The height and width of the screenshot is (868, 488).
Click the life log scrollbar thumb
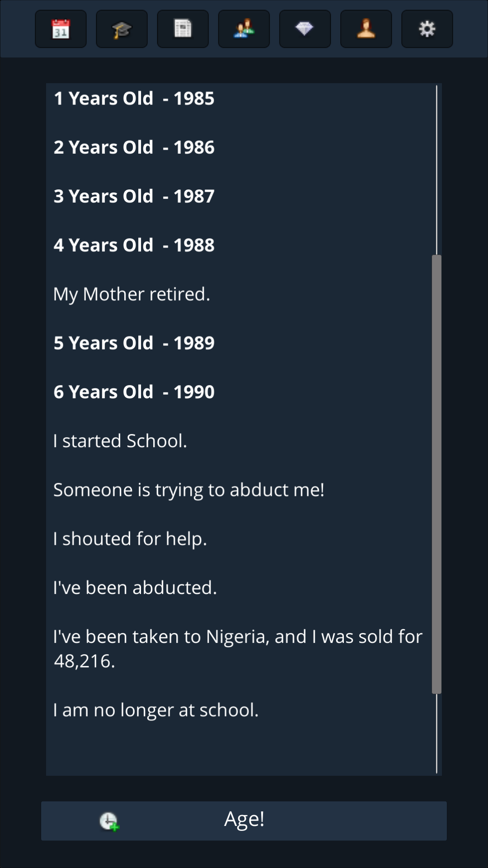tap(436, 474)
